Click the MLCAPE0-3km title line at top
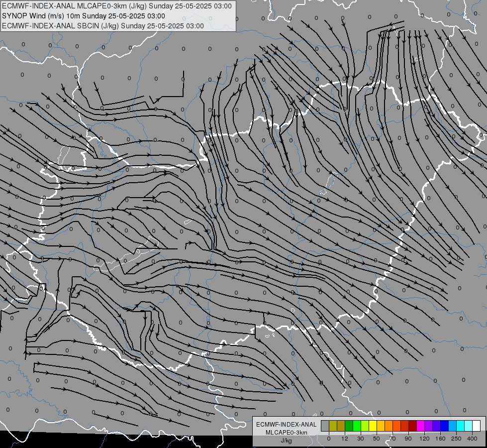487x448 pixels. tap(117, 6)
